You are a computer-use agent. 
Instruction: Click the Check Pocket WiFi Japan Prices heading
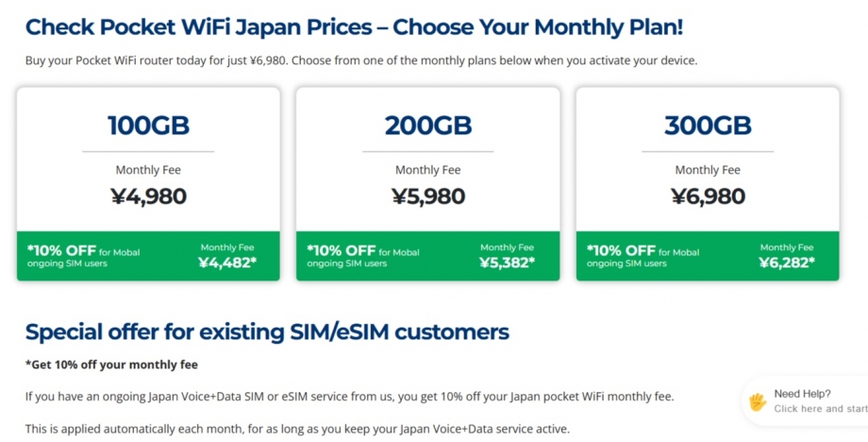pyautogui.click(x=354, y=26)
